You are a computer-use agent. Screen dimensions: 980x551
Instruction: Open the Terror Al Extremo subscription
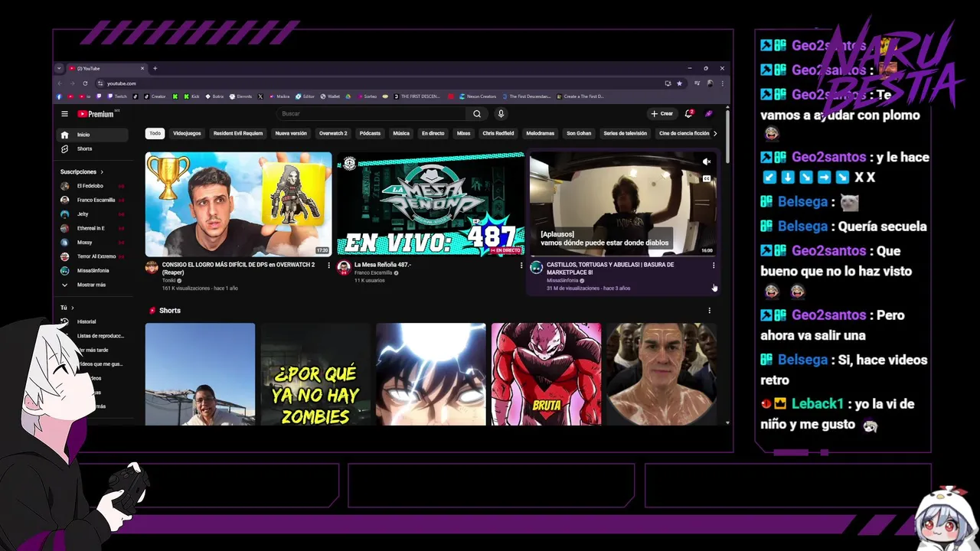point(93,256)
